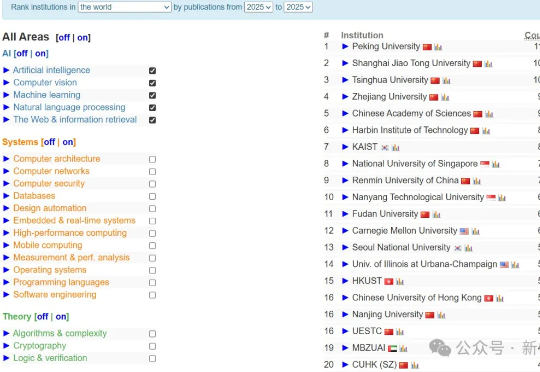Expand the Fudan University faculty triangle
Image resolution: width=540 pixels, height=372 pixels.
click(x=345, y=214)
